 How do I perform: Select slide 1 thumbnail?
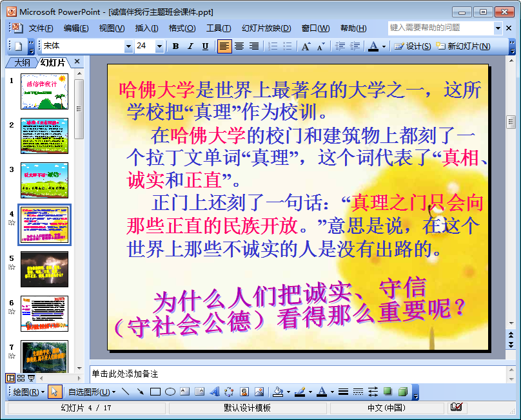[x=44, y=91]
